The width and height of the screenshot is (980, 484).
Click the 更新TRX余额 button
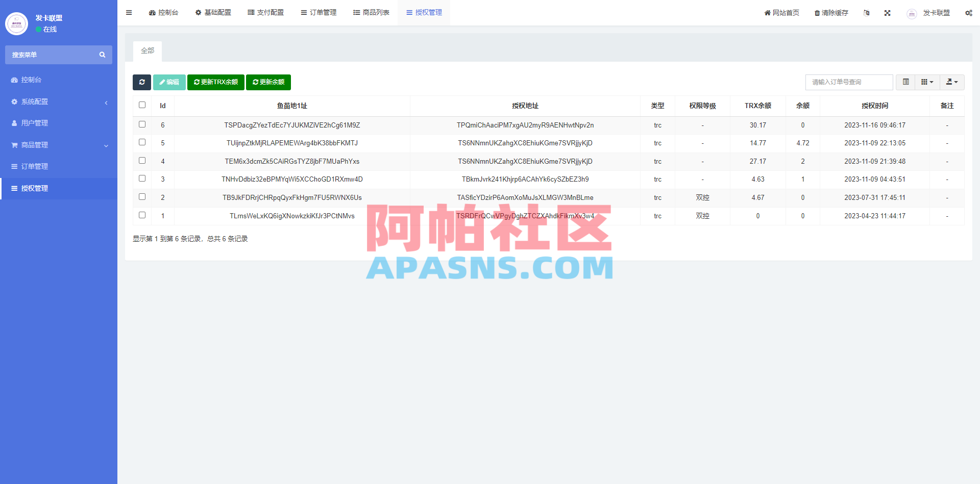[x=216, y=82]
